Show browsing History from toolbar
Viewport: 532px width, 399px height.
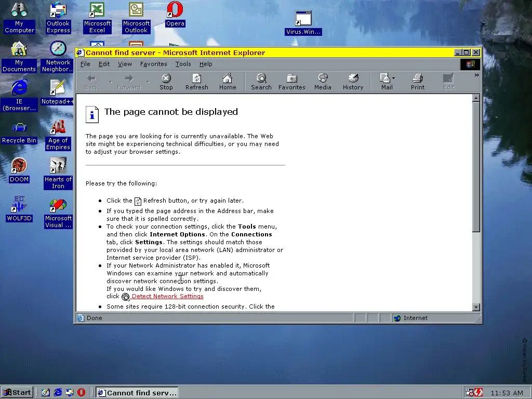[353, 82]
